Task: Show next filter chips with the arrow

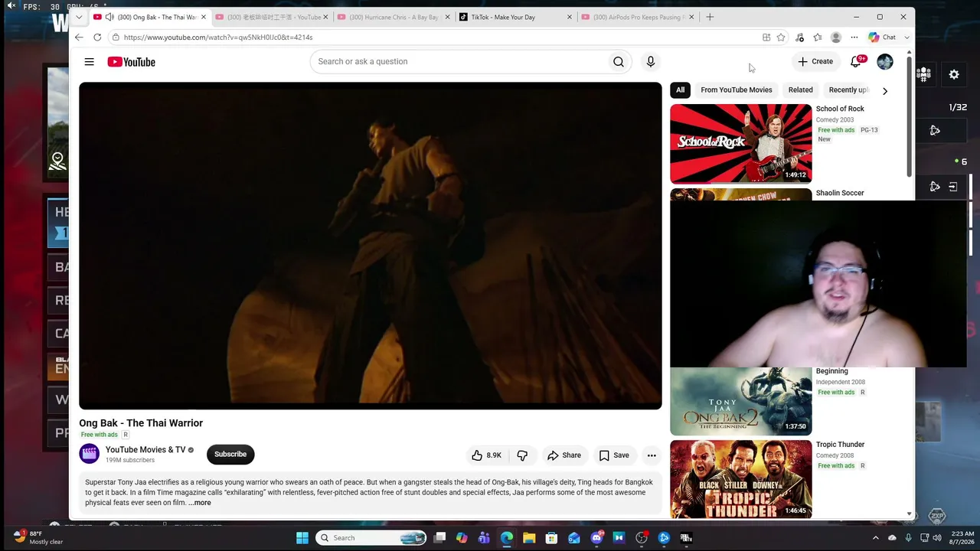Action: point(885,90)
